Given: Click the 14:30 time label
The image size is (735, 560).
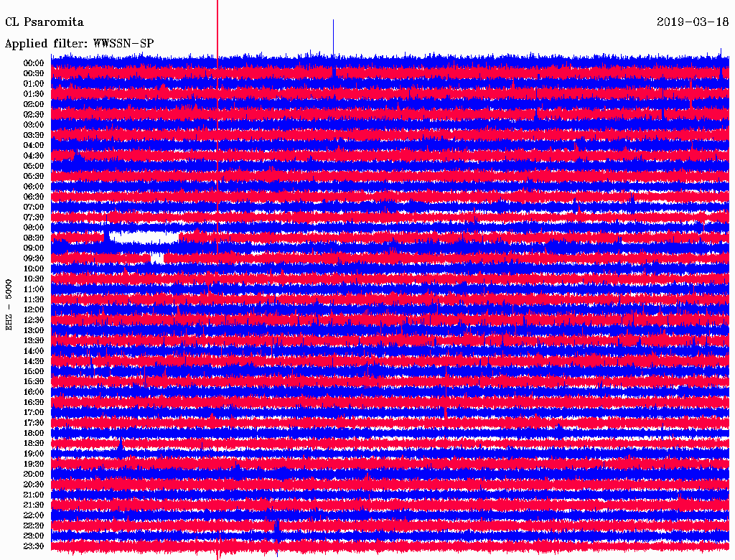Looking at the screenshot, I should coord(34,362).
